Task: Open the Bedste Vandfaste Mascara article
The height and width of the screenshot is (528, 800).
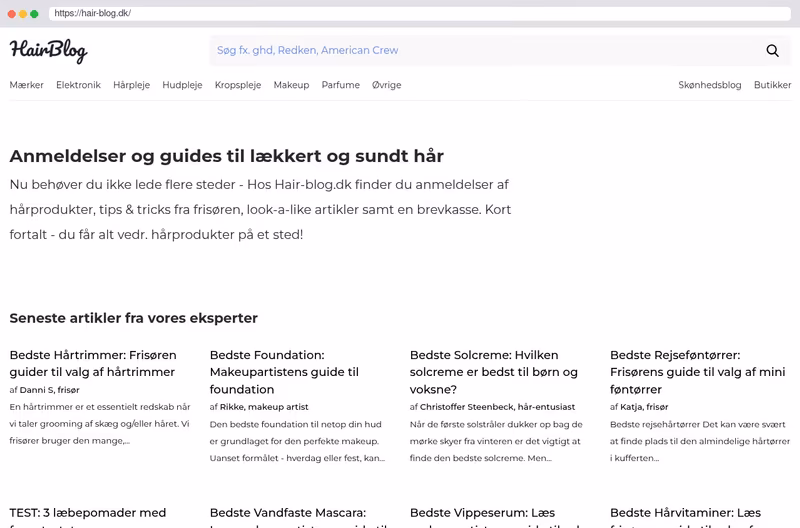Action: [x=298, y=516]
